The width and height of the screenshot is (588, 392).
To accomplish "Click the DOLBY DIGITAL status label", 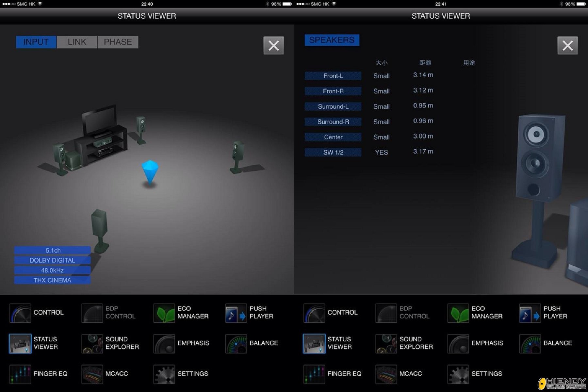I will pos(53,260).
